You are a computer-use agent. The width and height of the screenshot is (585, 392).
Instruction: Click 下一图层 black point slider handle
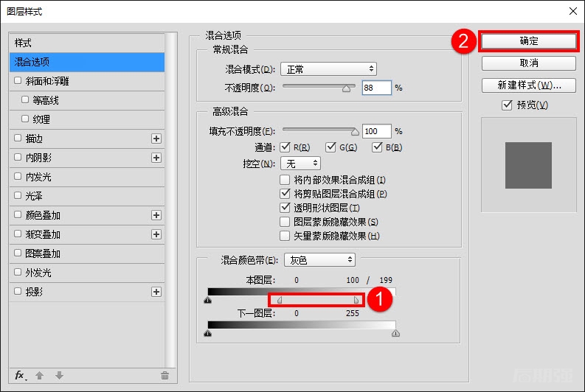[208, 333]
